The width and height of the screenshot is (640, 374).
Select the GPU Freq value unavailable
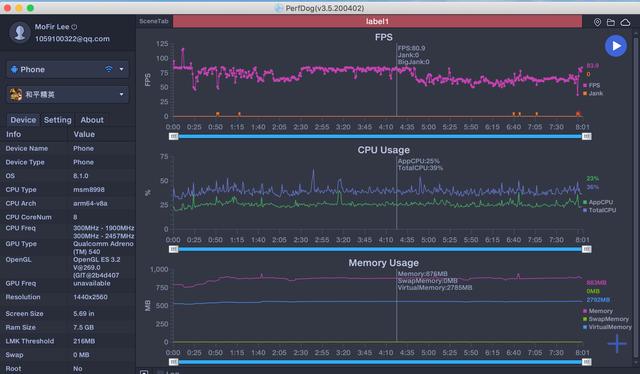92,283
